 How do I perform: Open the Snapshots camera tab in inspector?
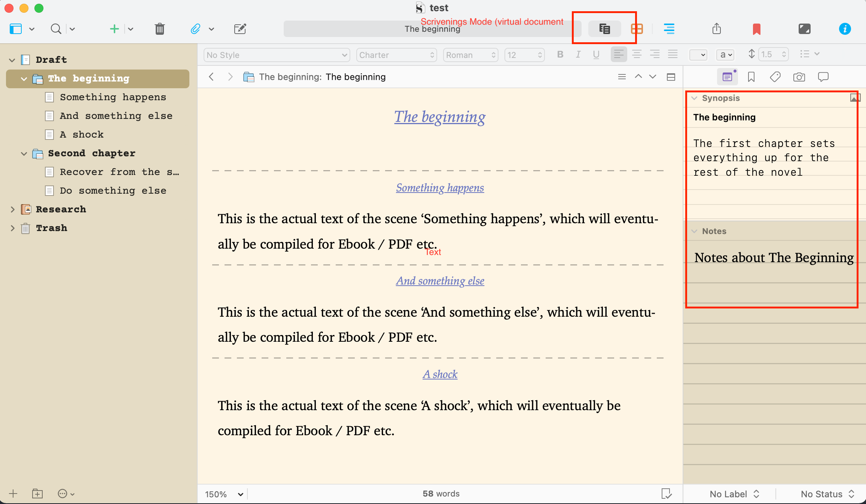click(799, 77)
